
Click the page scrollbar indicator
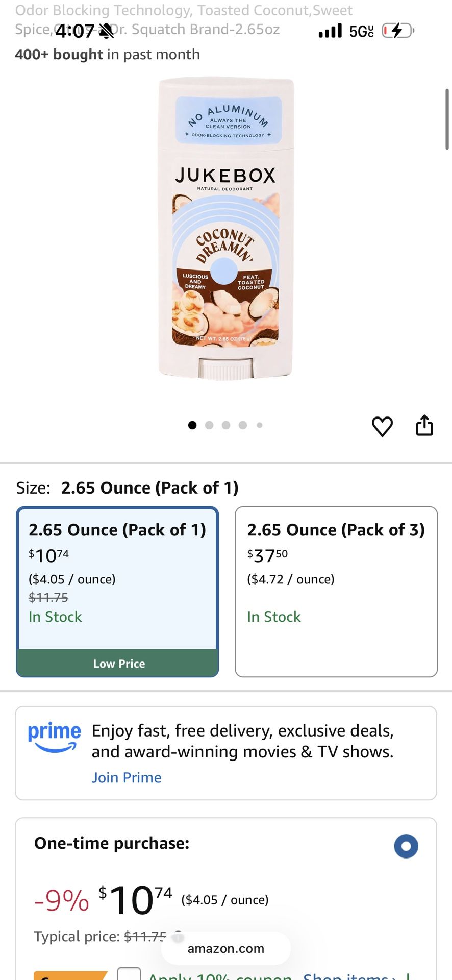[447, 119]
